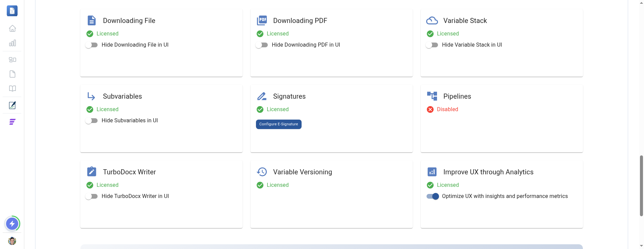
Task: Open the templates layout sidebar icon
Action: (x=12, y=60)
